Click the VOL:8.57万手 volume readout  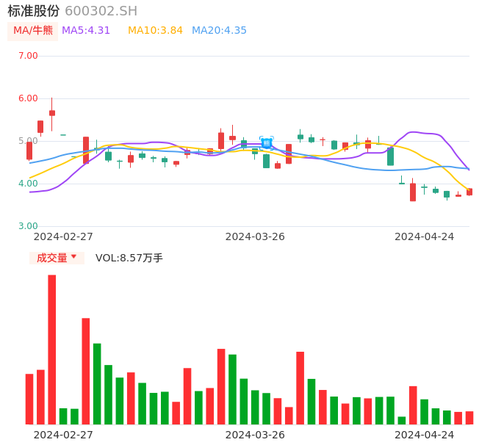[129, 258]
